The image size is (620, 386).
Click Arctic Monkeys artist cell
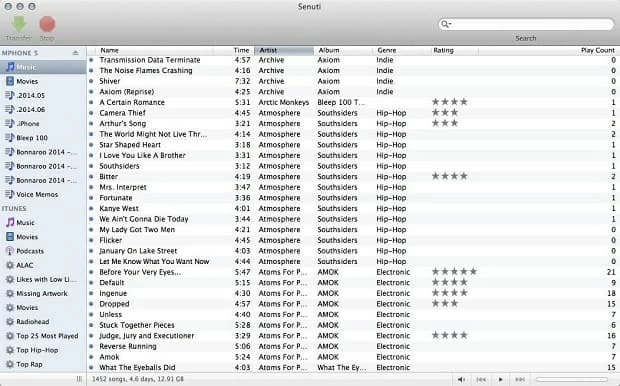[284, 102]
